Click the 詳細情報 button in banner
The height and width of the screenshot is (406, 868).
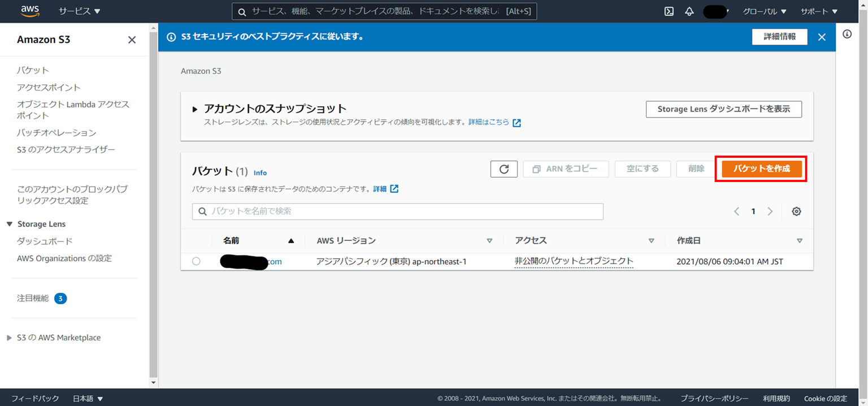(779, 37)
